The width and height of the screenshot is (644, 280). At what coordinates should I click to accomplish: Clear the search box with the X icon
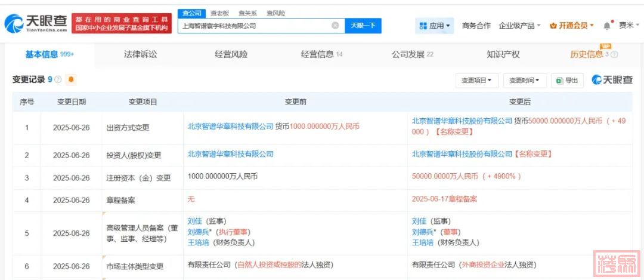[x=335, y=26]
